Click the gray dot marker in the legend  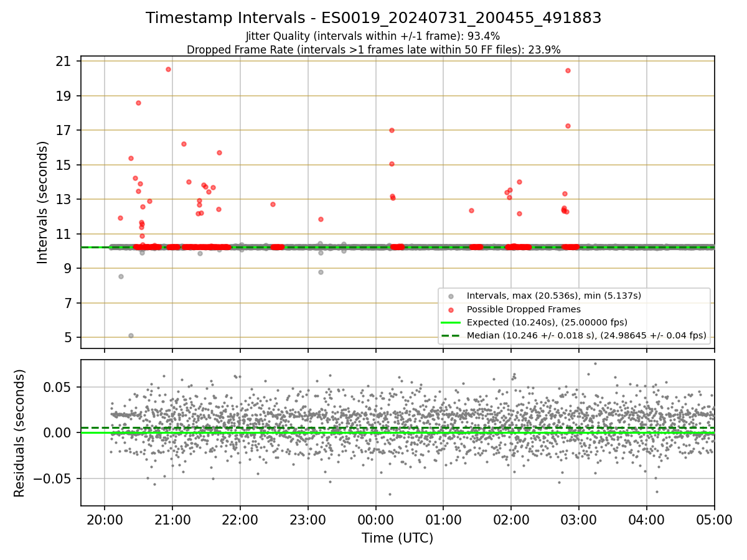(x=451, y=296)
